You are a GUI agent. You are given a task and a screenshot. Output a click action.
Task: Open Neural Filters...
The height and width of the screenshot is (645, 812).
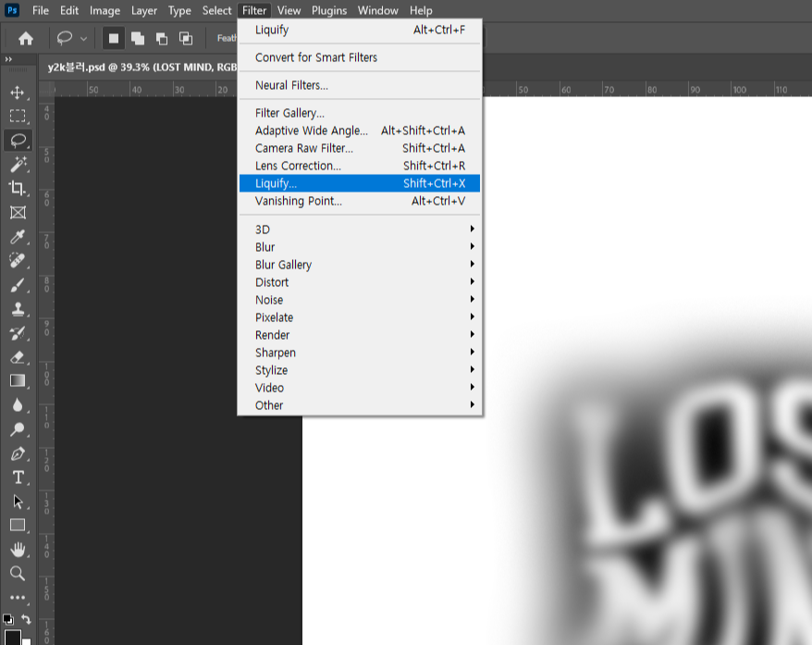pyautogui.click(x=360, y=85)
